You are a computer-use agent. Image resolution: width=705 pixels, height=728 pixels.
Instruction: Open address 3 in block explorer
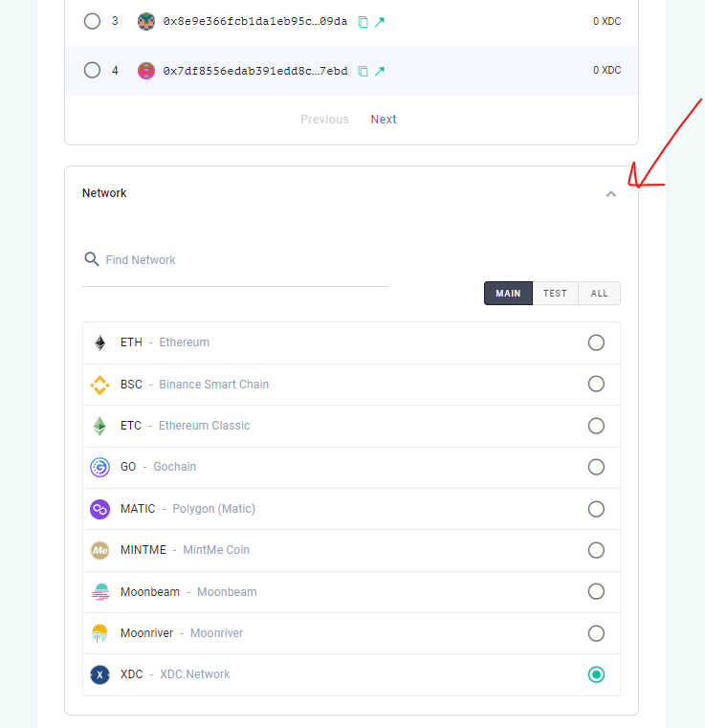point(380,21)
